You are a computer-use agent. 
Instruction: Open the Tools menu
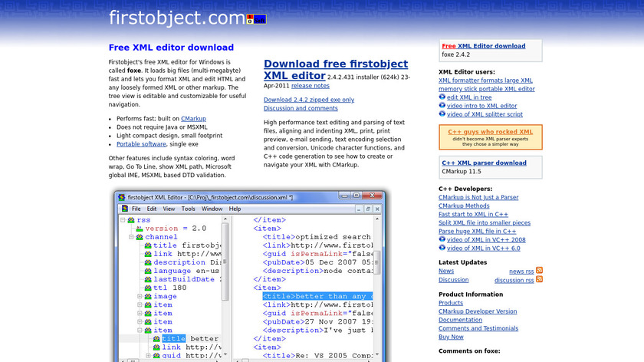tap(189, 209)
